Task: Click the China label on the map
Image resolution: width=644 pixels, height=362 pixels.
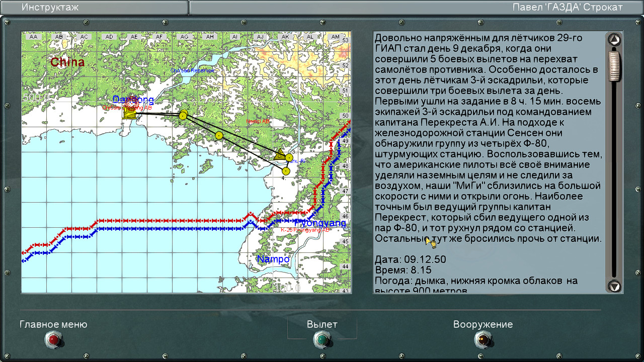Action: [67, 62]
